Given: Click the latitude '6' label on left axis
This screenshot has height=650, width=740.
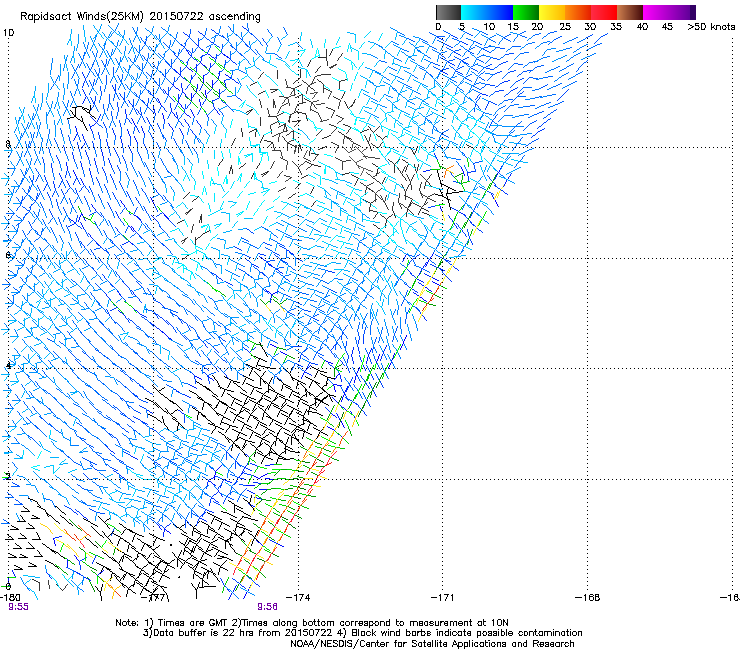Looking at the screenshot, I should [8, 255].
